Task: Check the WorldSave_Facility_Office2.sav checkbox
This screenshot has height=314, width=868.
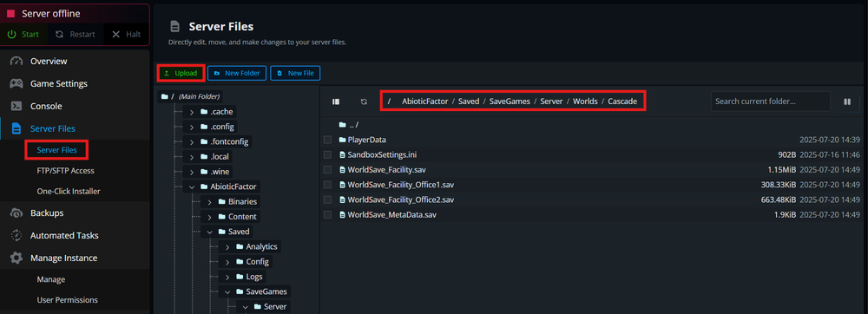Action: click(x=328, y=200)
